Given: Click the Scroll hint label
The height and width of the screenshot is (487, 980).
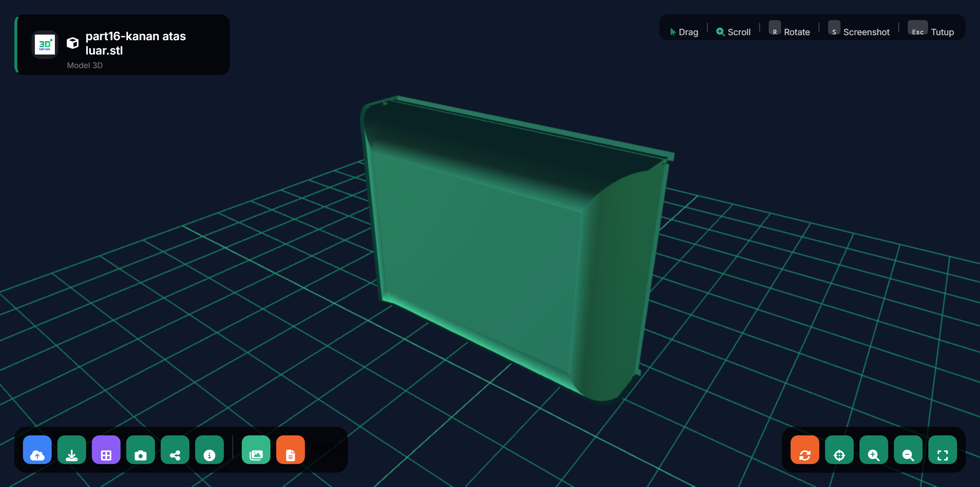Looking at the screenshot, I should coord(739,32).
